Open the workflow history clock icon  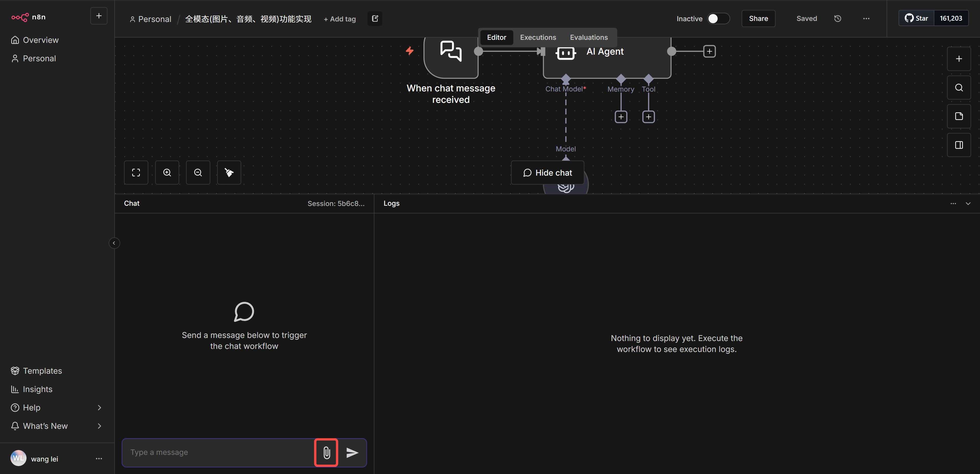pos(837,19)
